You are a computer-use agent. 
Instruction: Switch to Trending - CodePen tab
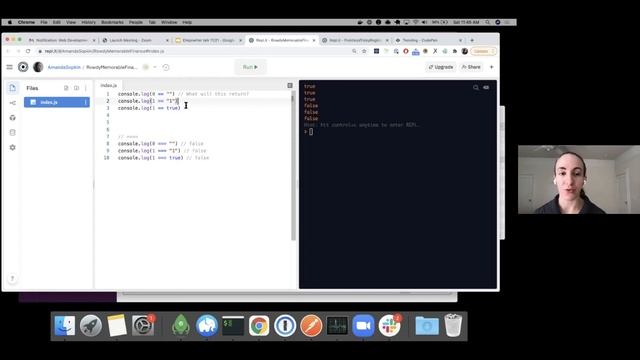429,40
